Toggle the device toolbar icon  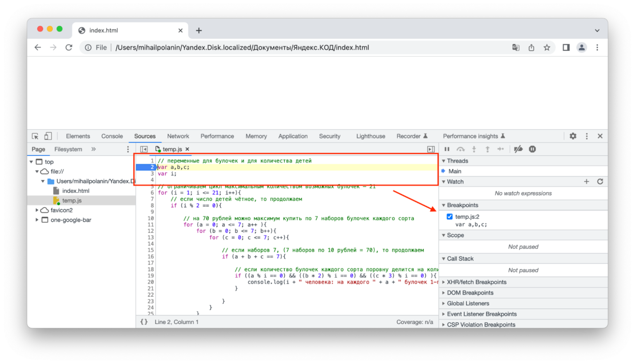(x=48, y=136)
